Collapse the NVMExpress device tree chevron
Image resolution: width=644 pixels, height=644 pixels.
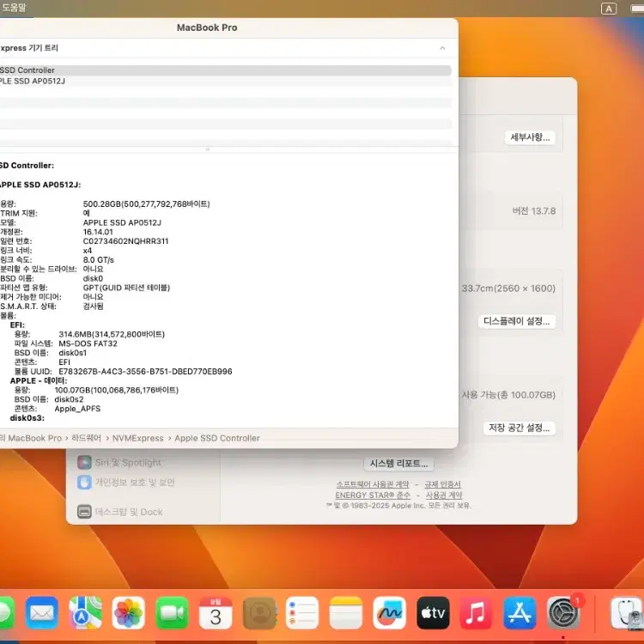[442, 48]
